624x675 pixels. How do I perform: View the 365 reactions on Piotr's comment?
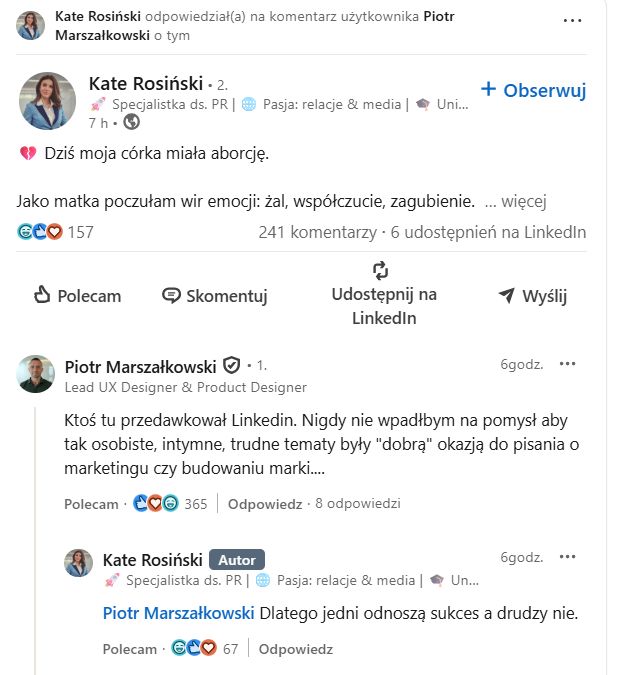click(195, 504)
